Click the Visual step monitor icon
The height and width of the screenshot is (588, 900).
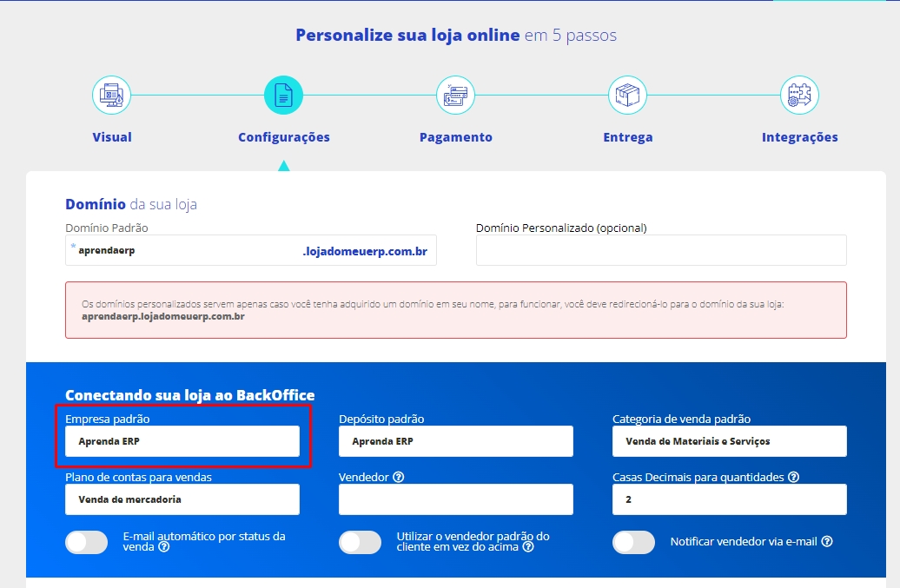112,96
